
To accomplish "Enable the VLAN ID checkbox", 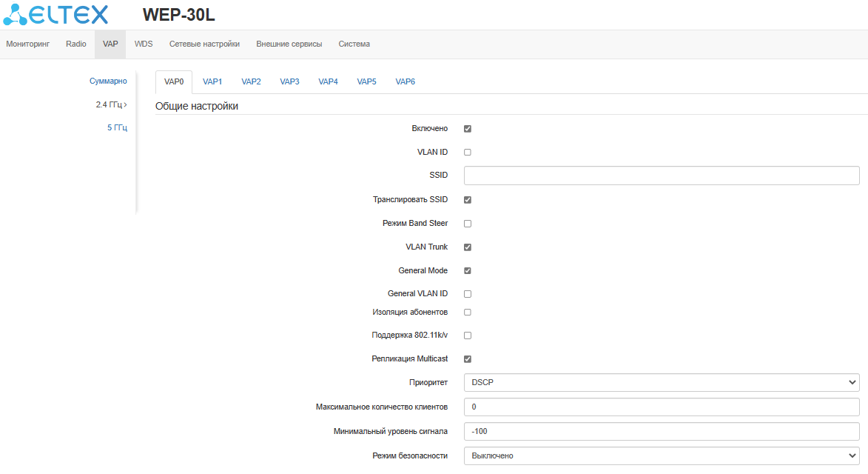I will (x=468, y=153).
